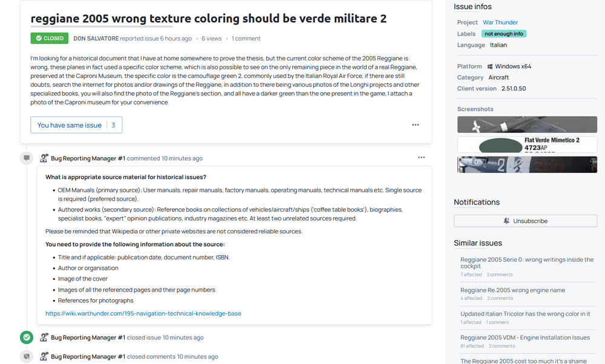The height and width of the screenshot is (364, 605).
Task: Open the Flat Verde Mimetico 2 swatch image
Action: coord(527,145)
